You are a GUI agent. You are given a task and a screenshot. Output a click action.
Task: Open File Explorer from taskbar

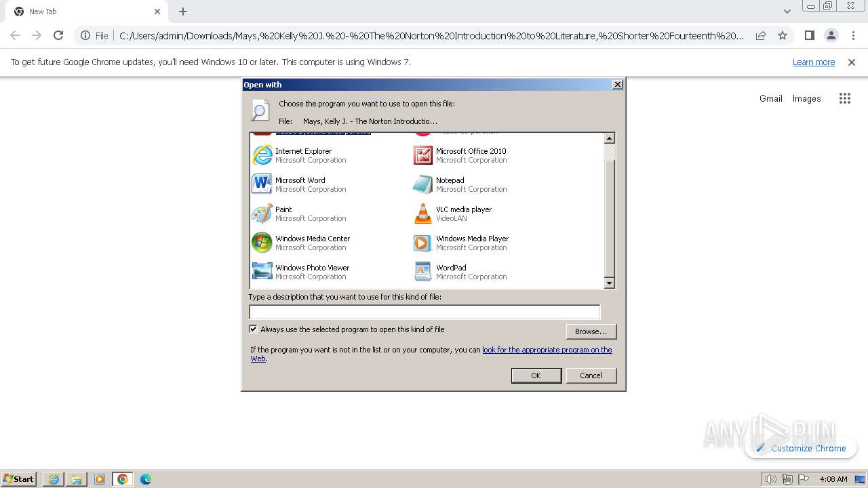pyautogui.click(x=77, y=479)
